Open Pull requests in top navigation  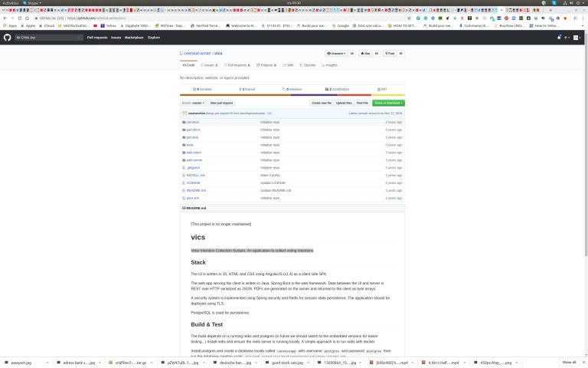click(97, 38)
